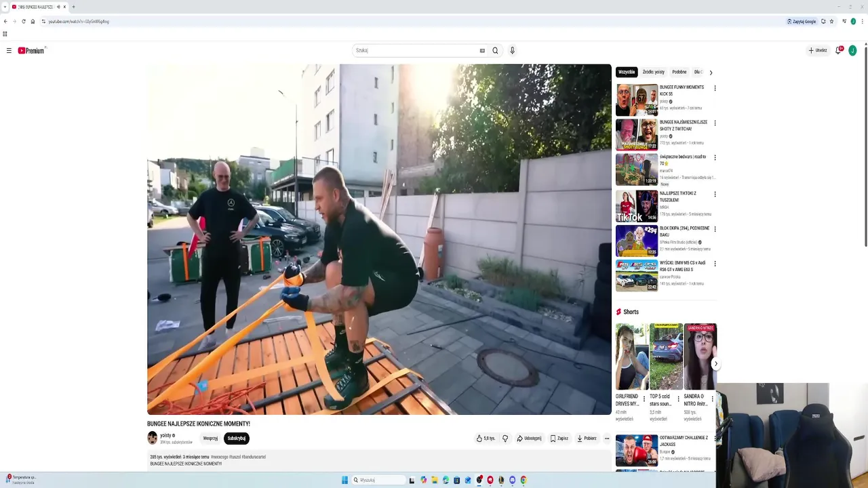The image size is (868, 488).
Task: Open the options menu for BUNGEE FUNNY MOMENTS KICK 55
Action: 715,88
